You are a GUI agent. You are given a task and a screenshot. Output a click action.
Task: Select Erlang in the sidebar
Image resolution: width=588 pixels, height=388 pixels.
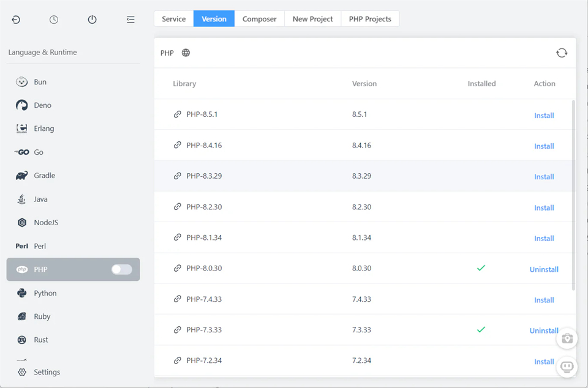click(x=73, y=129)
